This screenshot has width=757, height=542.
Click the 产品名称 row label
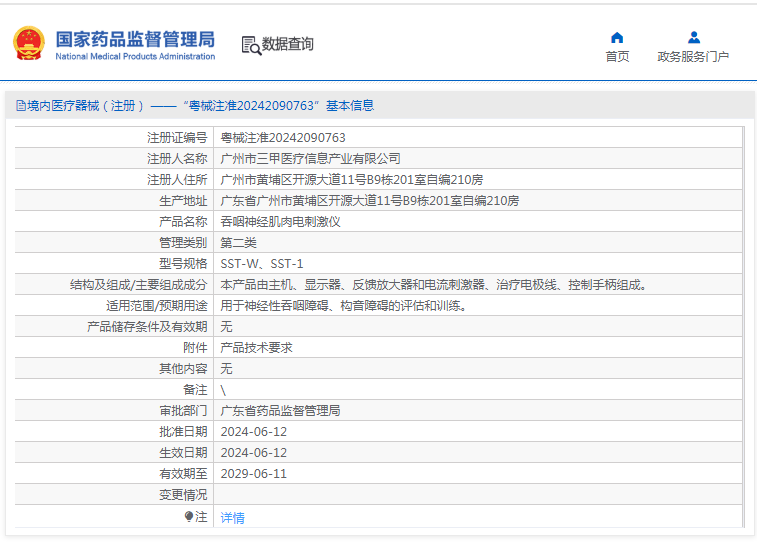click(x=183, y=222)
